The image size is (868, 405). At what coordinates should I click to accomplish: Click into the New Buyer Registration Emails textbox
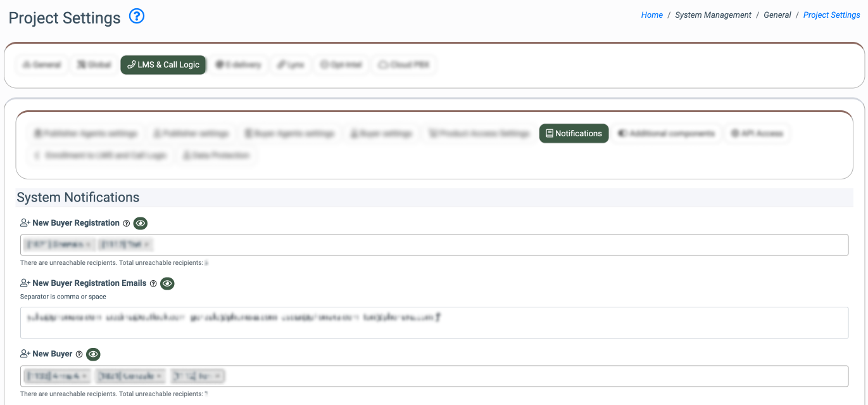coord(434,323)
